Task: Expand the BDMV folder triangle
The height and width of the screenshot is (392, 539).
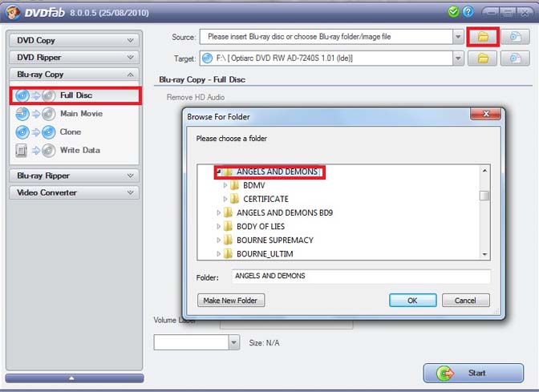Action: point(225,185)
